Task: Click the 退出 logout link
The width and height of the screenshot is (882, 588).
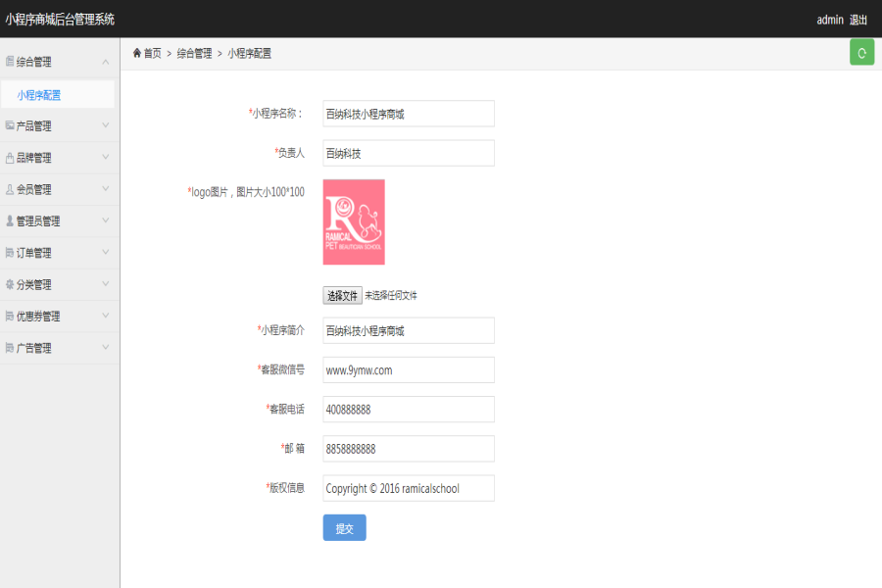Action: click(x=858, y=20)
